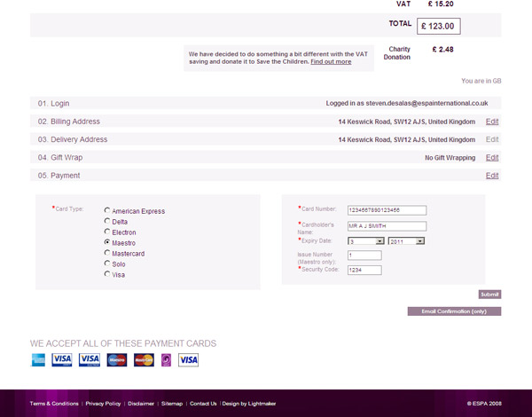Edit the Gift Wrap option
The image size is (532, 417).
coord(492,158)
